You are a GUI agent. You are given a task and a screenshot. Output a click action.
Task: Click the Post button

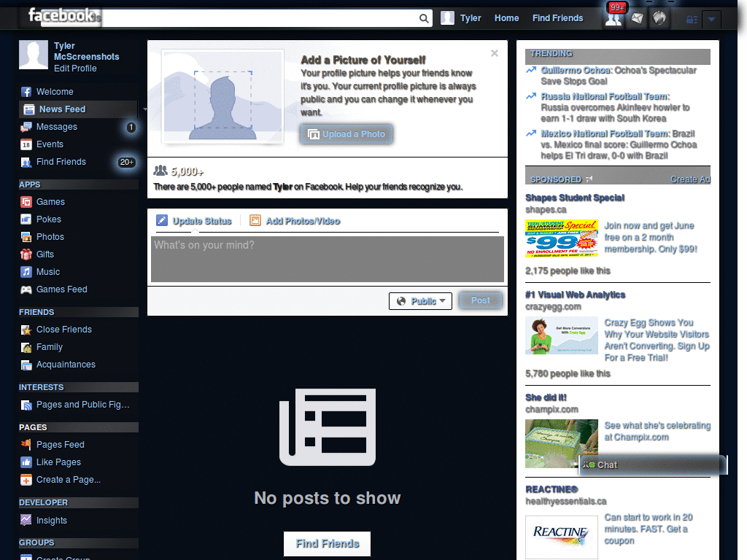480,300
